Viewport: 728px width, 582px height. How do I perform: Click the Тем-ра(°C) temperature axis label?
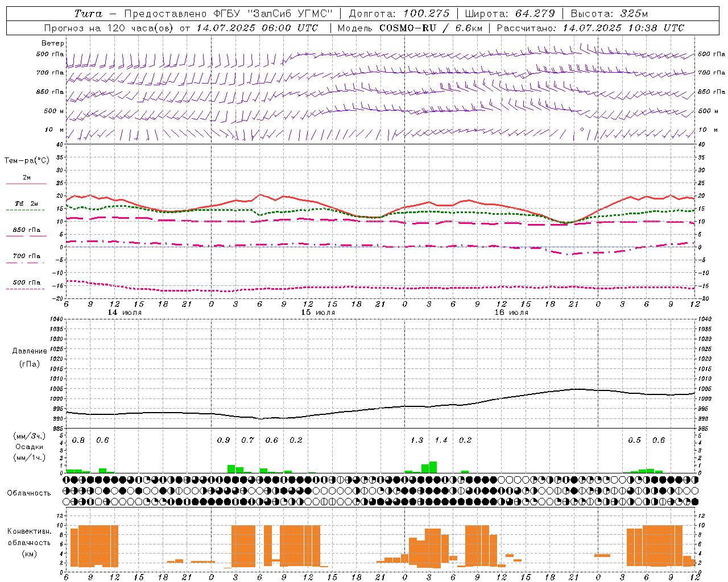(x=27, y=161)
